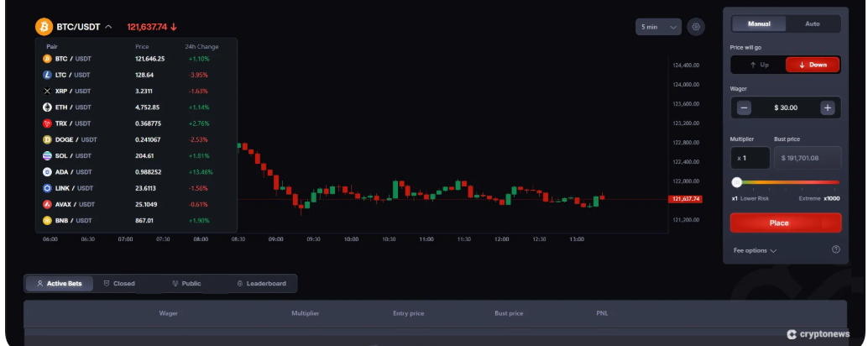Click the red Place bet button

(x=786, y=223)
